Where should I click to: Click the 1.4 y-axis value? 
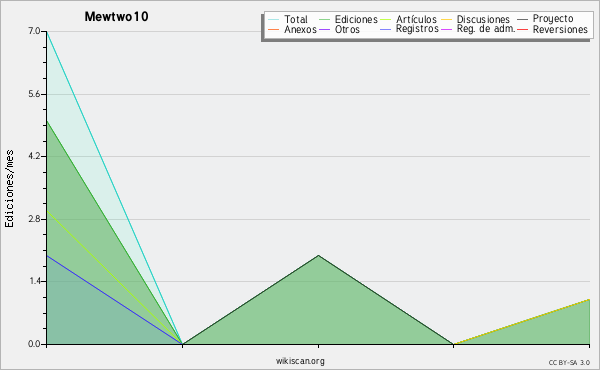pyautogui.click(x=34, y=281)
